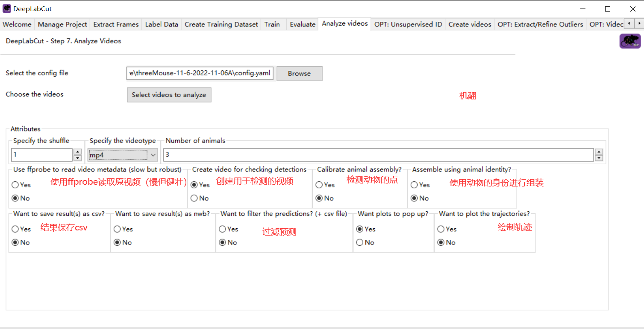Viewport: 644px width, 329px height.
Task: Switch to the Welcome tab
Action: click(17, 24)
